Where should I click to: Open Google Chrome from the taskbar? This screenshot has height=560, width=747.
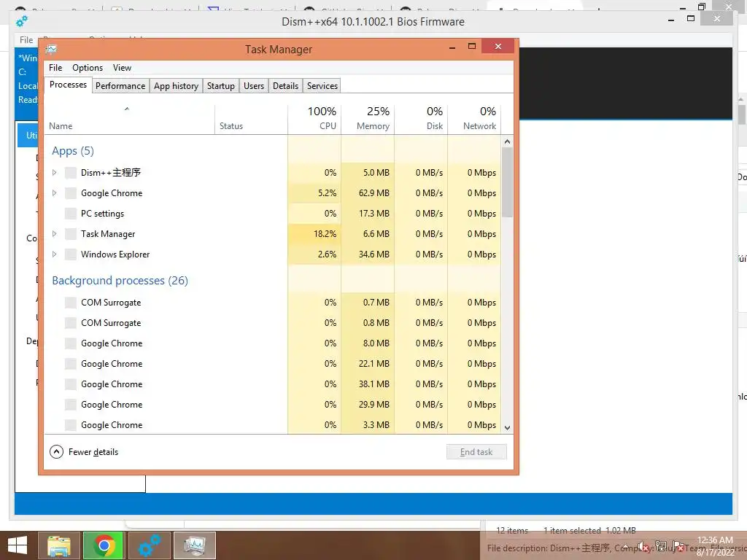pyautogui.click(x=104, y=545)
